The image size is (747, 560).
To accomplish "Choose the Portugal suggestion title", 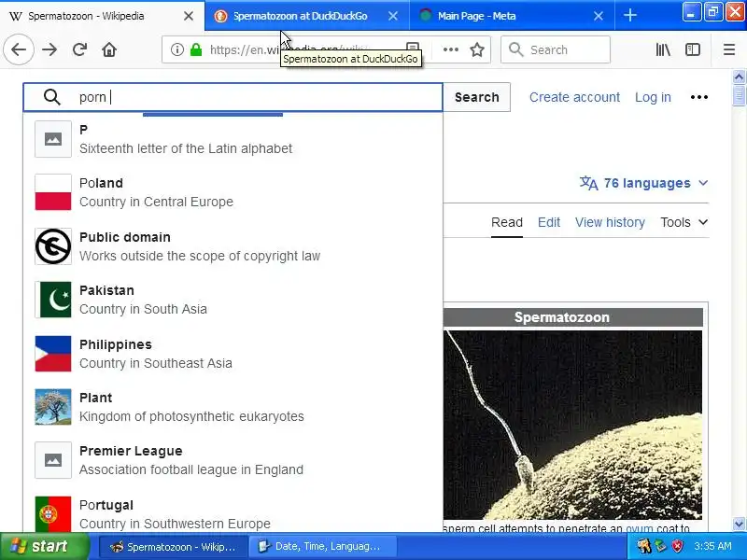I will tap(106, 505).
